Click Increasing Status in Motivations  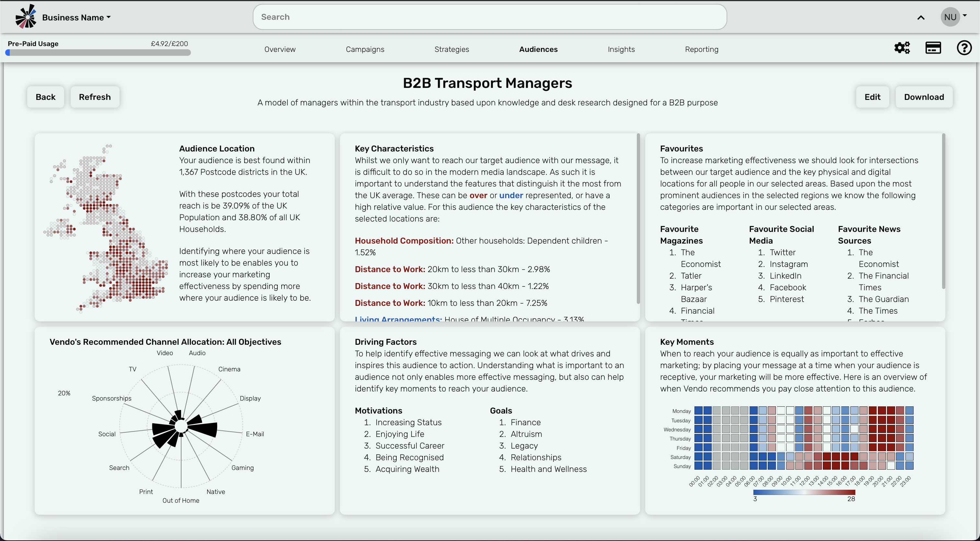pos(408,422)
